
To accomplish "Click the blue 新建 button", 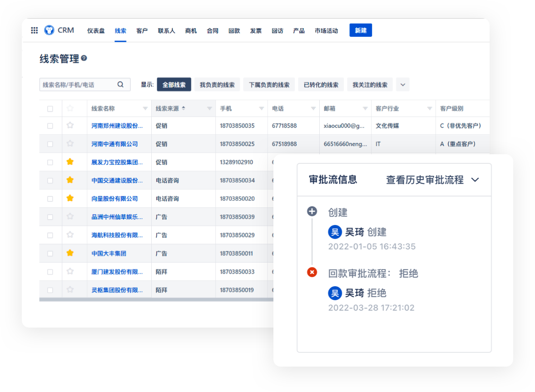I will (x=361, y=30).
